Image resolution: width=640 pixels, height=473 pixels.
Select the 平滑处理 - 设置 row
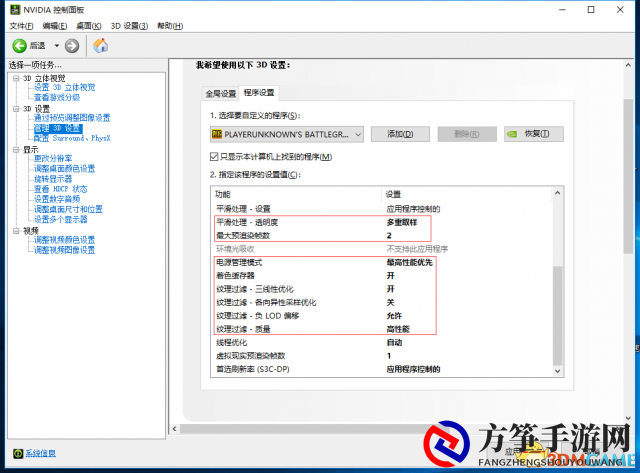(382, 209)
